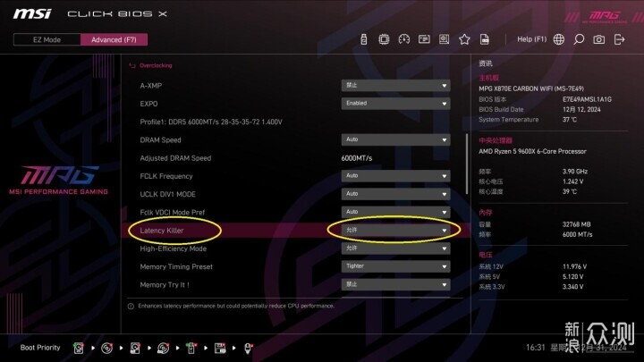The width and height of the screenshot is (644, 362).
Task: Click the 11.976 V 12V rail reading
Action: pos(574,266)
